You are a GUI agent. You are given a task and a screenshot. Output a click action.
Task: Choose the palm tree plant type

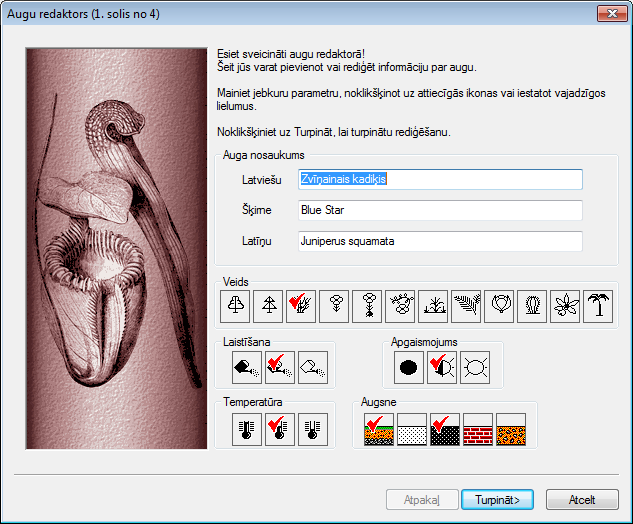(598, 307)
